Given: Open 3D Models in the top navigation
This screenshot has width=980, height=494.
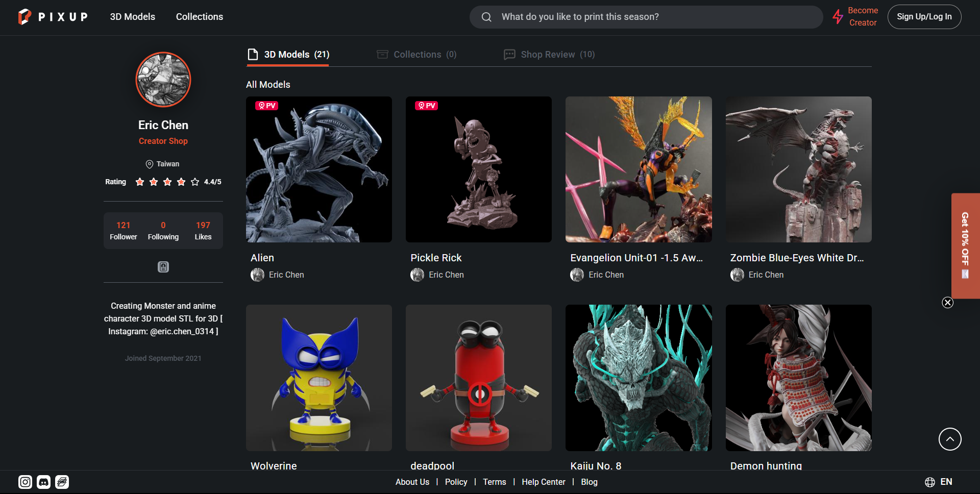Looking at the screenshot, I should click(x=133, y=17).
